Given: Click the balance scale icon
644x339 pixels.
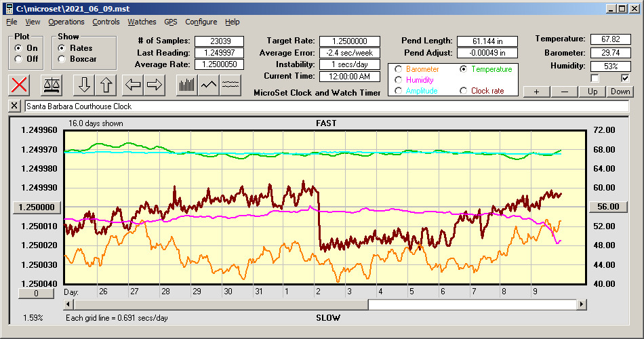Looking at the screenshot, I should 52,85.
